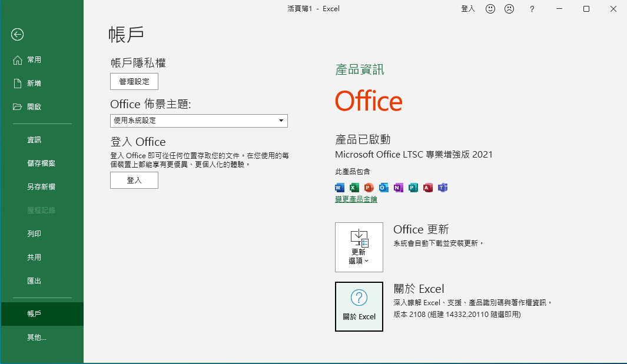
Task: Click the PowerPoint app icon
Action: click(x=369, y=188)
